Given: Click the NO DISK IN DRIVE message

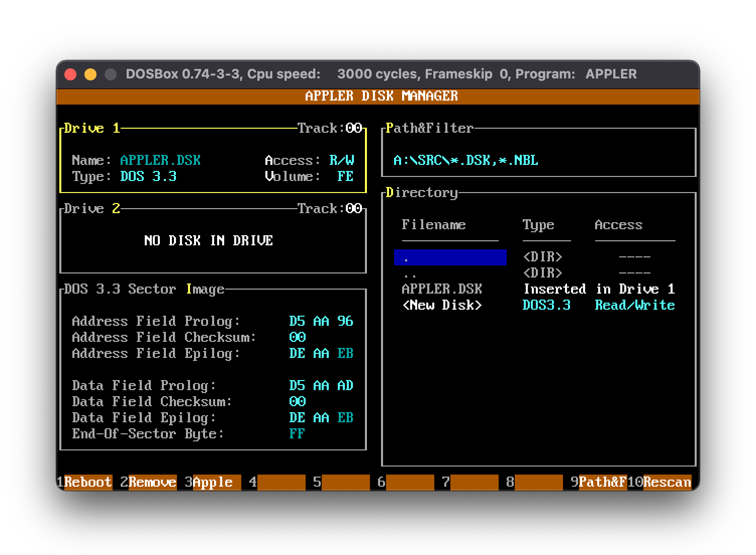Looking at the screenshot, I should coord(209,241).
